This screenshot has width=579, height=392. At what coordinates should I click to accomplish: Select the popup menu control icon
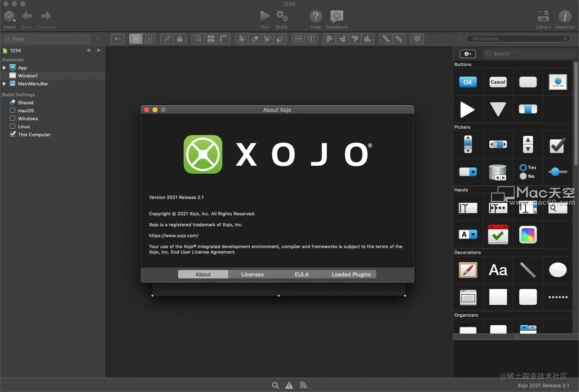[468, 172]
